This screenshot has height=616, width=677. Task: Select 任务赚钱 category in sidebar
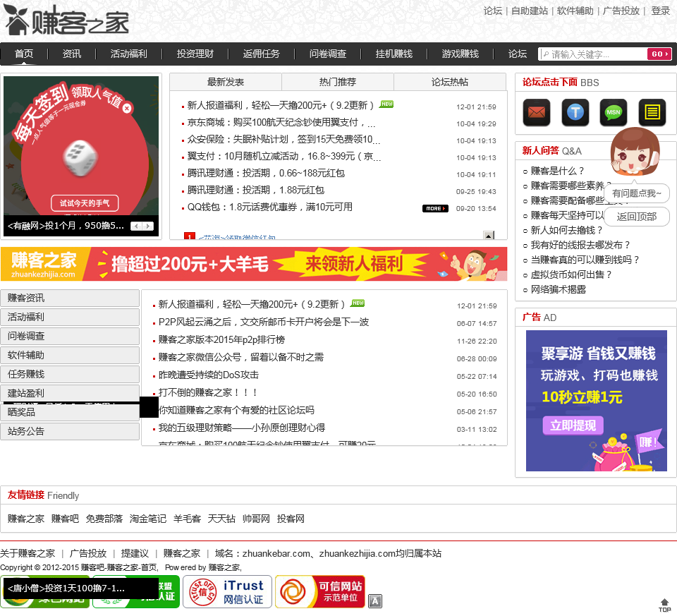tap(70, 374)
